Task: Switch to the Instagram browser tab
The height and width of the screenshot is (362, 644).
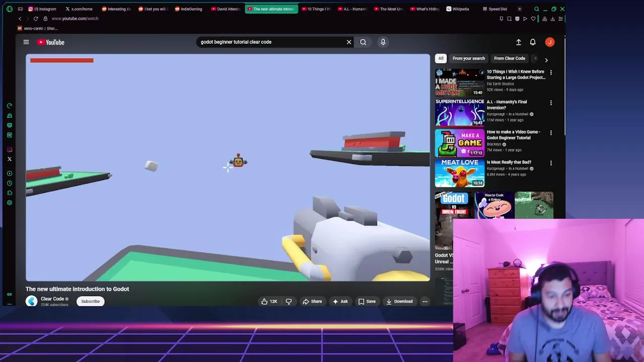Action: click(x=42, y=9)
